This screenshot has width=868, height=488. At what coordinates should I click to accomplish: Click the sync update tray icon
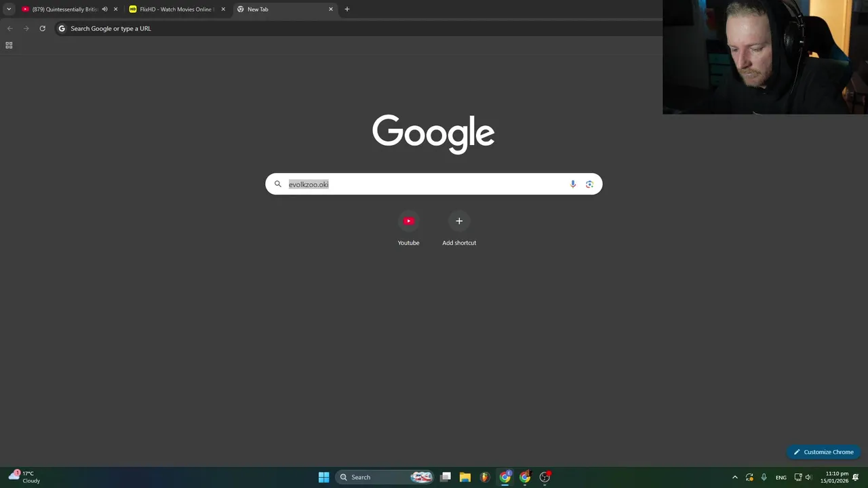pyautogui.click(x=749, y=477)
